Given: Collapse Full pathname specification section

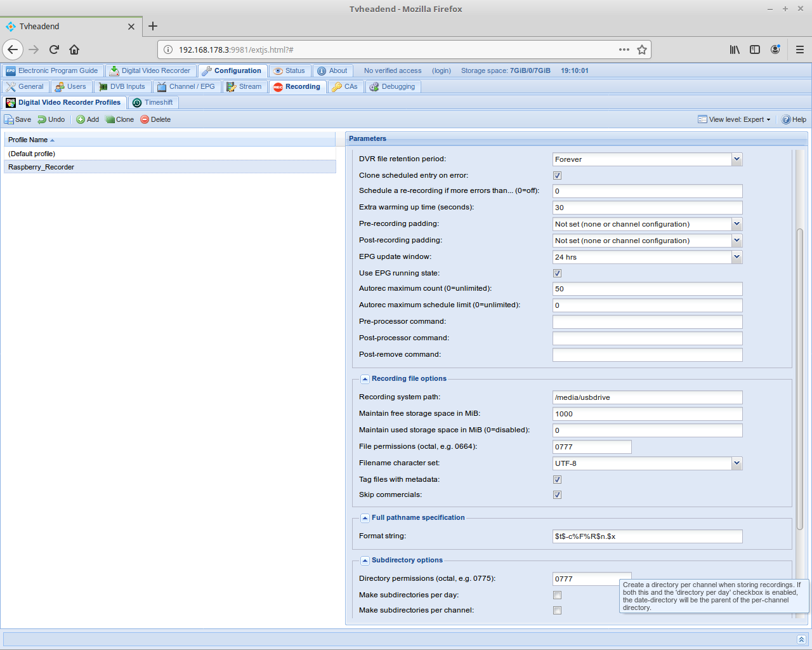Looking at the screenshot, I should pyautogui.click(x=365, y=518).
